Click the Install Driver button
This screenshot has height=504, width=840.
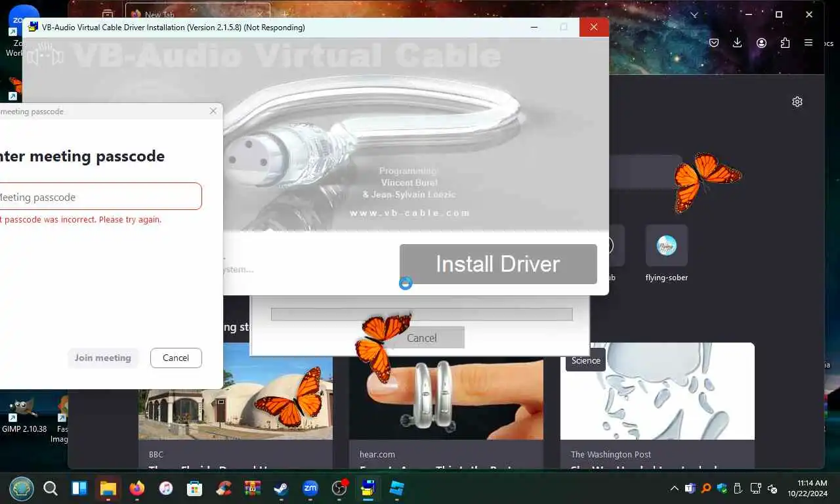[498, 264]
